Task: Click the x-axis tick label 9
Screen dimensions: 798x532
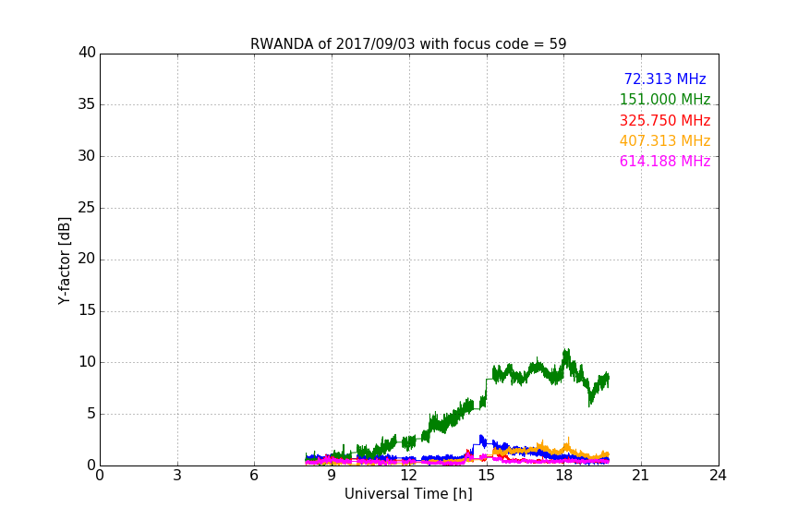Action: tap(332, 476)
